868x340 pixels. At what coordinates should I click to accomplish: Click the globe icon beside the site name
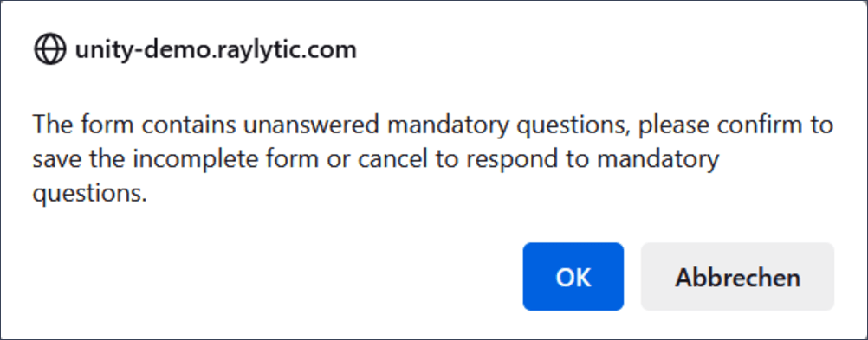50,50
